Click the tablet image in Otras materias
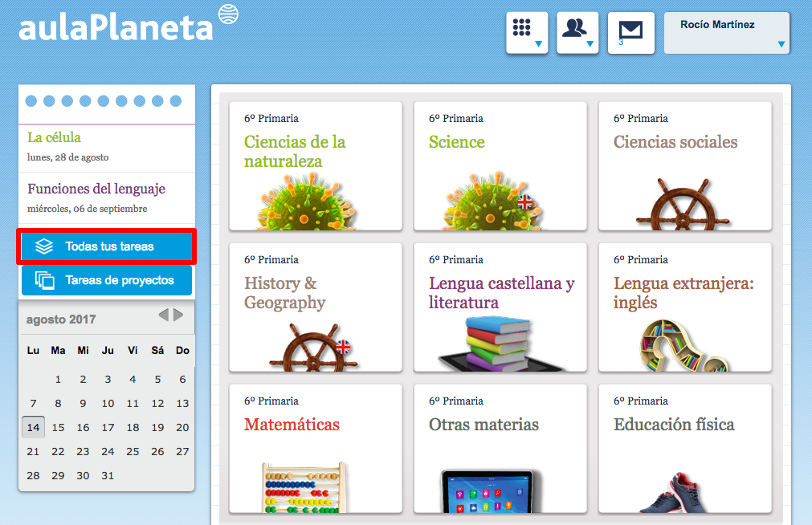The image size is (812, 525). (x=488, y=491)
